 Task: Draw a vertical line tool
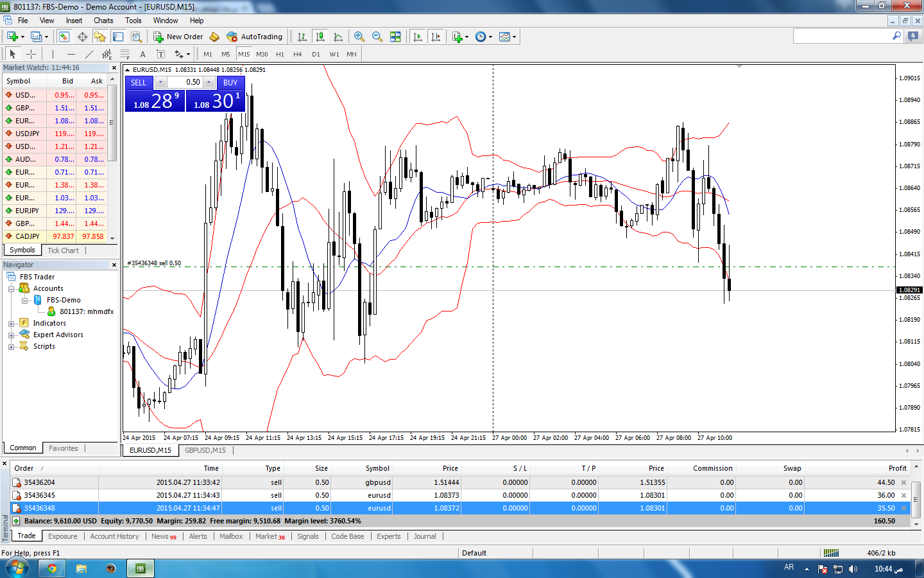click(x=53, y=54)
